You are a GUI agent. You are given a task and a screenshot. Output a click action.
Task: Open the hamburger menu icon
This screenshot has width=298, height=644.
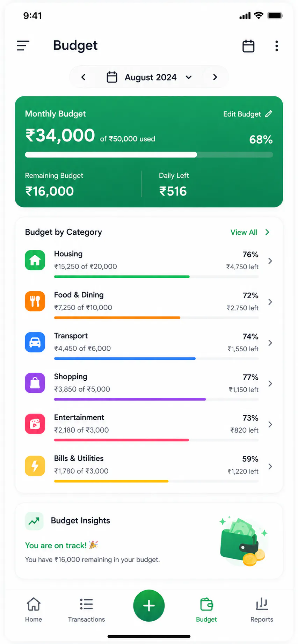pos(23,45)
